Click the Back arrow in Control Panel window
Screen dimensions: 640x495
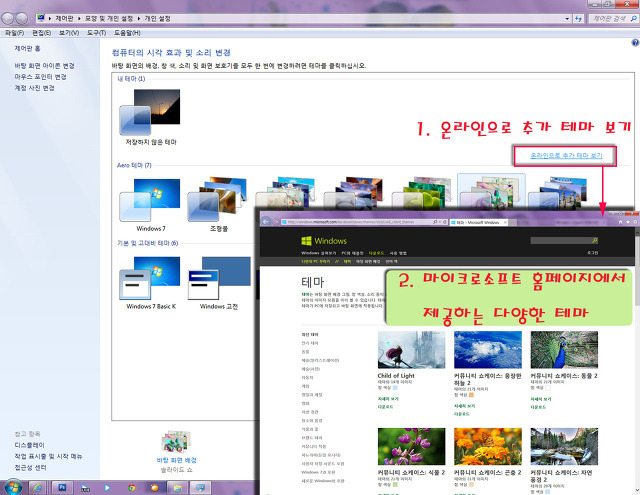[8, 18]
